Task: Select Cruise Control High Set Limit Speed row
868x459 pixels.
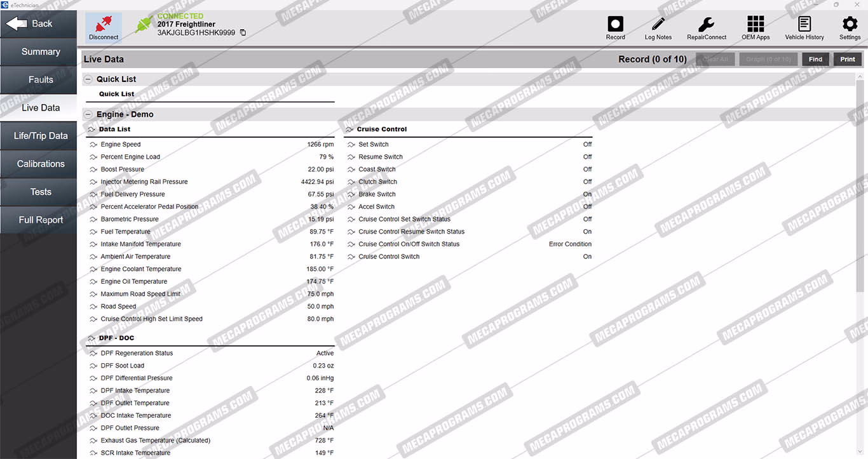Action: [210, 319]
